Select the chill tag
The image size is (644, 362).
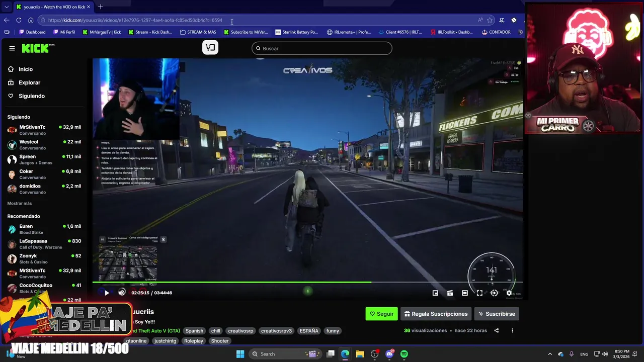216,331
